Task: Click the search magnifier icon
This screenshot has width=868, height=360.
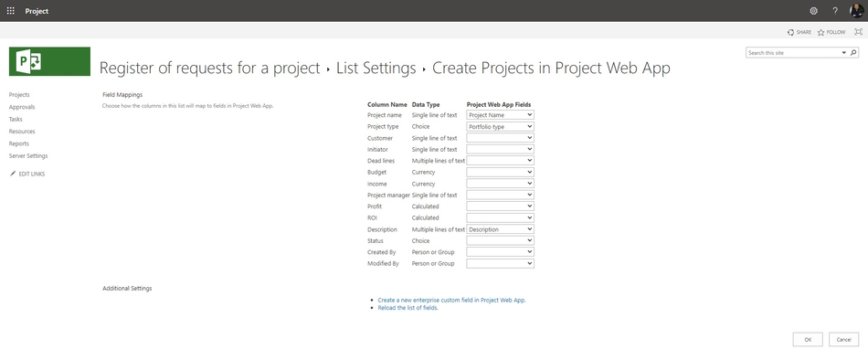Action: (853, 53)
